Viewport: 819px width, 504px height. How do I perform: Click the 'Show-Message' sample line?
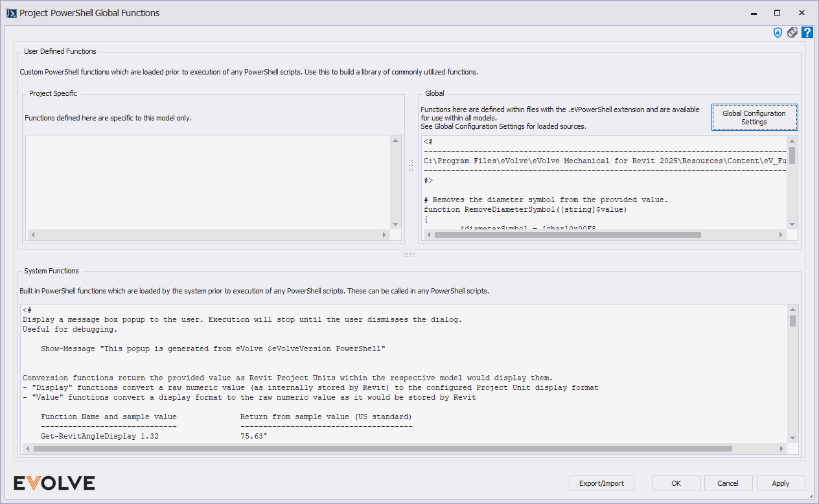[x=213, y=349]
